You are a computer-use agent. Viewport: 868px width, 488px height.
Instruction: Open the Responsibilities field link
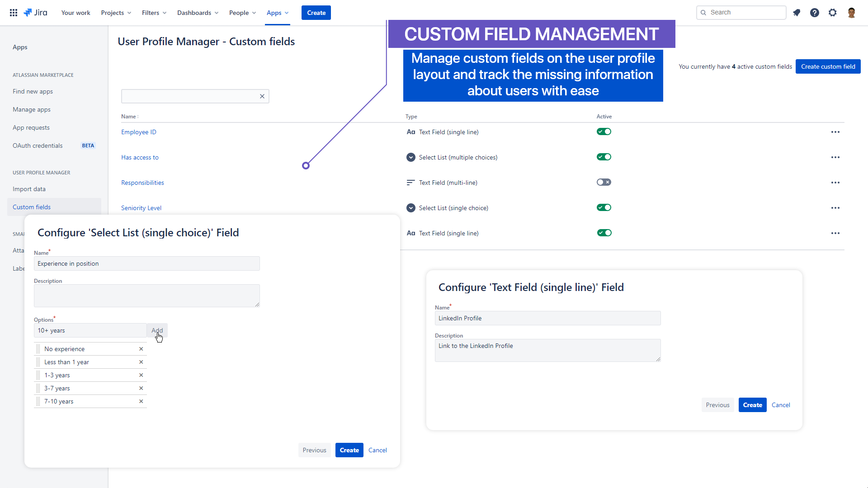(x=142, y=183)
